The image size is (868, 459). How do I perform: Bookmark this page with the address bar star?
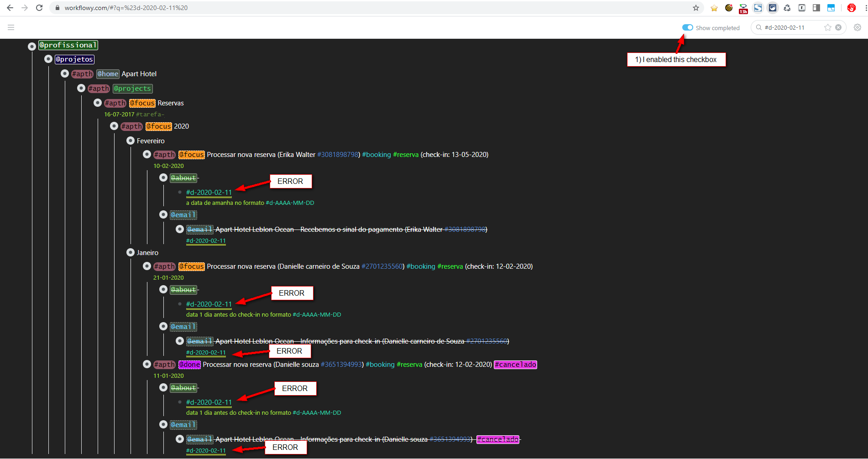(x=696, y=8)
